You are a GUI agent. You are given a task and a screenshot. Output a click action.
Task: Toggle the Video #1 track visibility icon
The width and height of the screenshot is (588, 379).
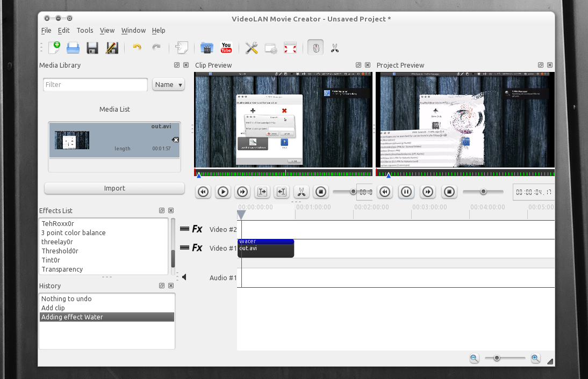pyautogui.click(x=184, y=247)
